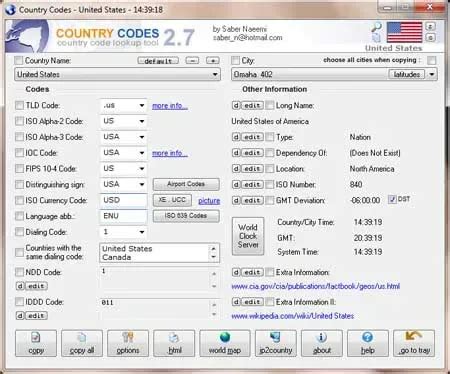Expand the TLD Code .us dropdown

(x=142, y=105)
